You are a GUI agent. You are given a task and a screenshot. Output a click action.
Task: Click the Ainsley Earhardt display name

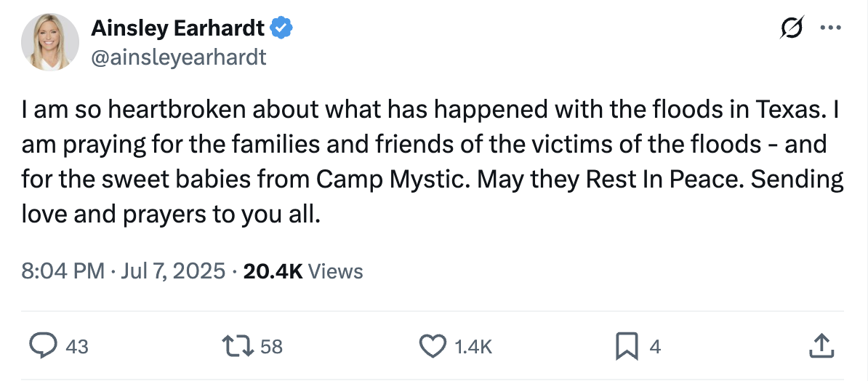(179, 29)
